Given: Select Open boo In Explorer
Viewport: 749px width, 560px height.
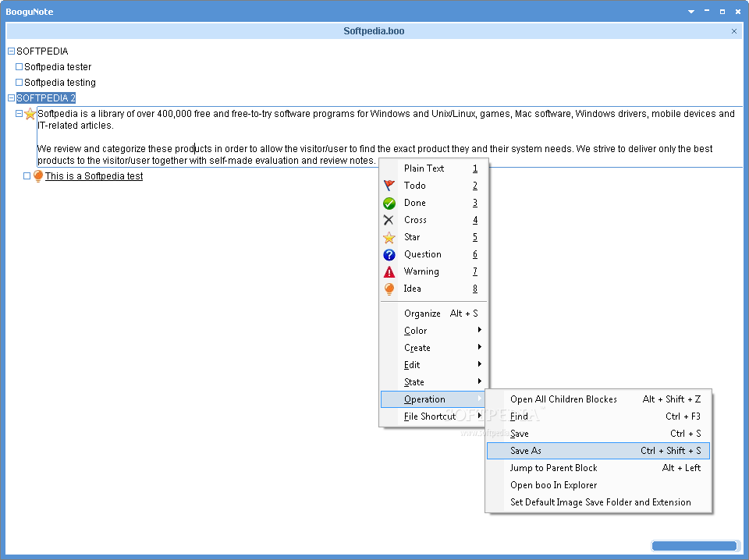Looking at the screenshot, I should click(x=598, y=485).
